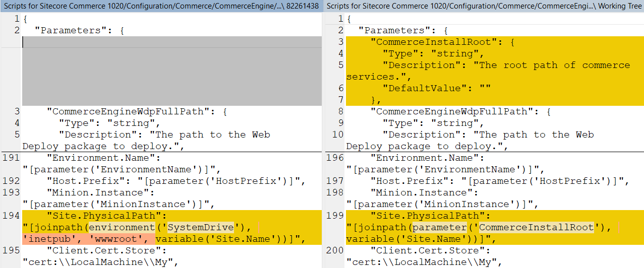
Task: Click the gray empty placeholder block in left pane
Action: point(171,77)
